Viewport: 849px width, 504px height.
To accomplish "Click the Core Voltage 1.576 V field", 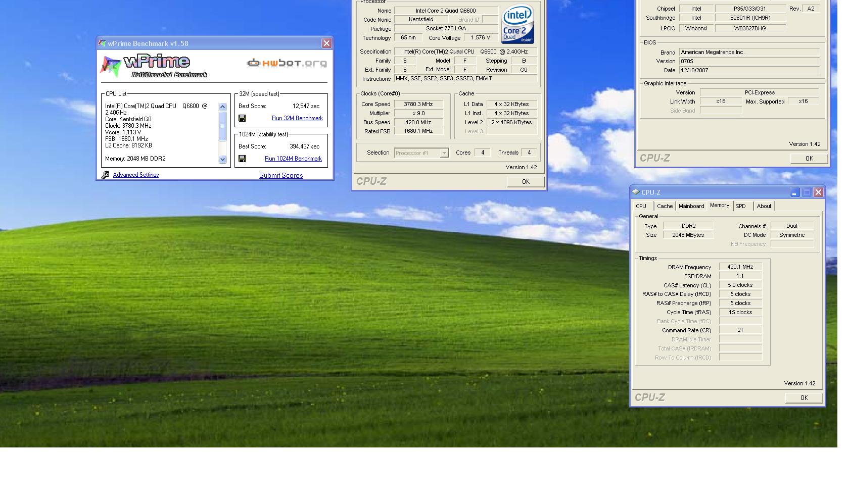I will coord(481,37).
